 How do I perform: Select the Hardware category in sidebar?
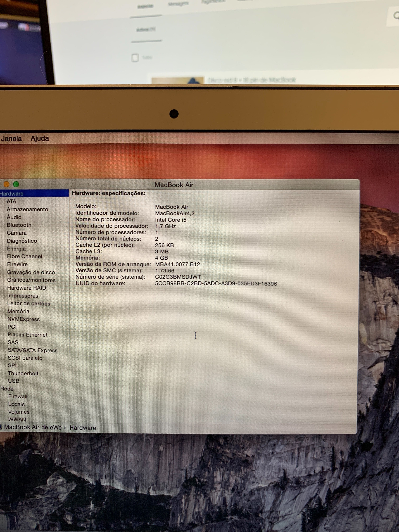coord(34,193)
